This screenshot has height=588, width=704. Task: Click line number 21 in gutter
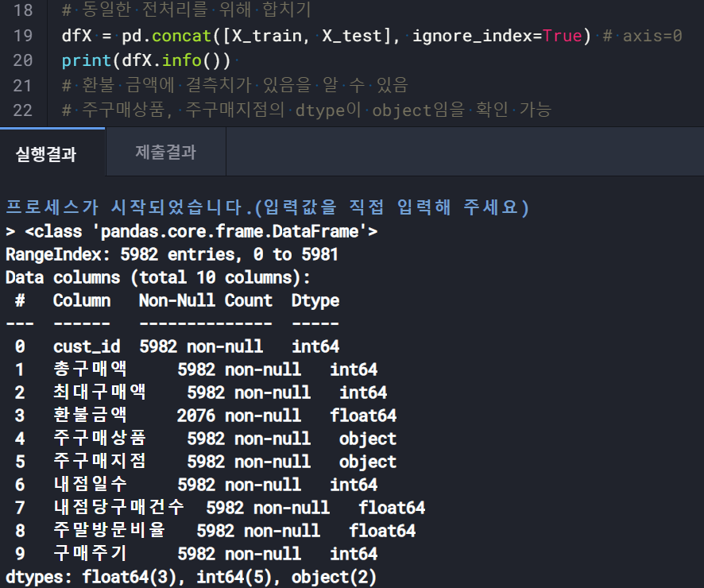pyautogui.click(x=23, y=85)
